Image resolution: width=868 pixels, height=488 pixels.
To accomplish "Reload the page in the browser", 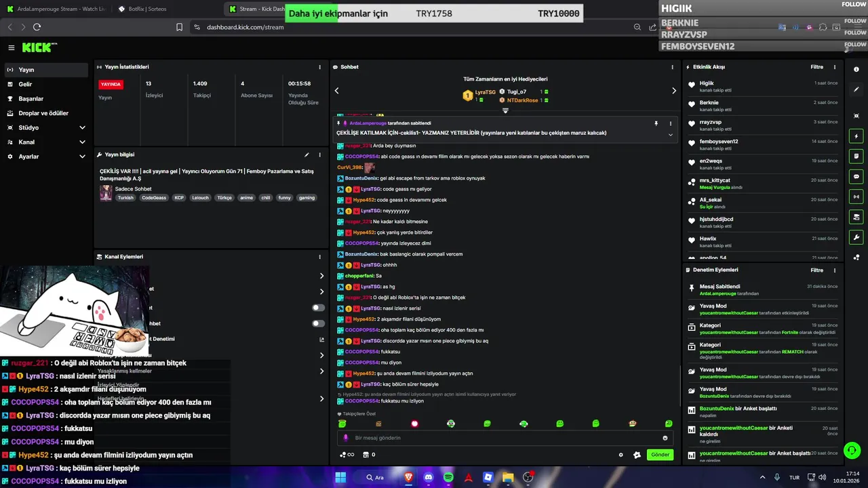I will click(37, 27).
